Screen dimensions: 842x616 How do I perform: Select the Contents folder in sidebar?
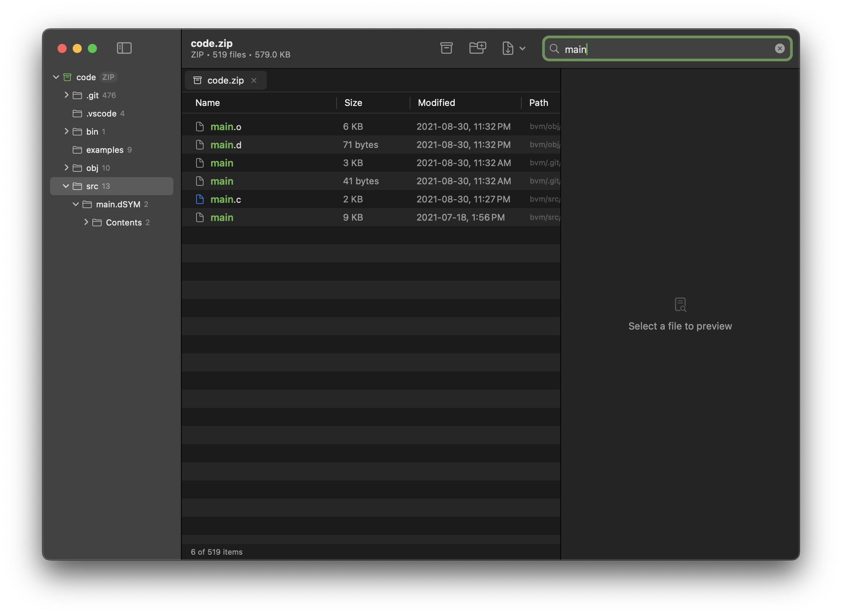(112, 222)
